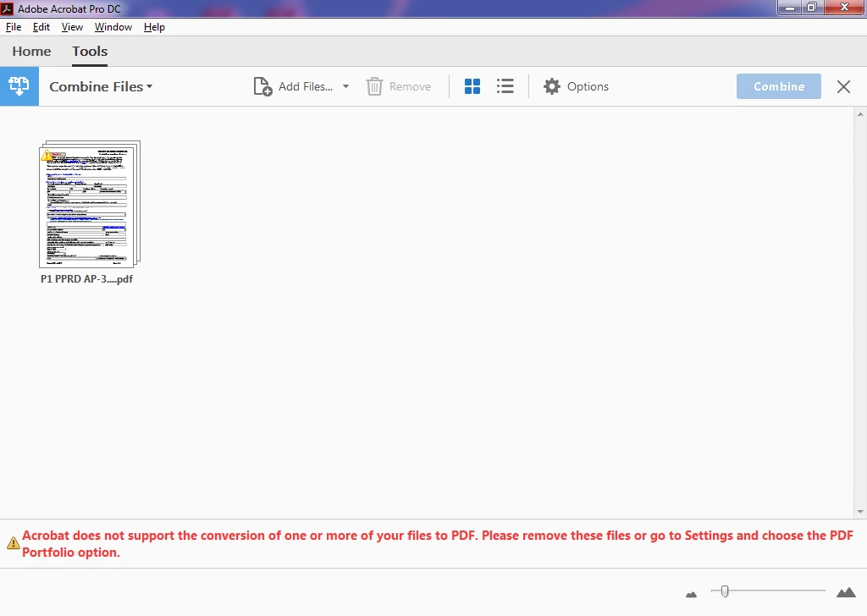Click the red conversion error message text

[438, 543]
